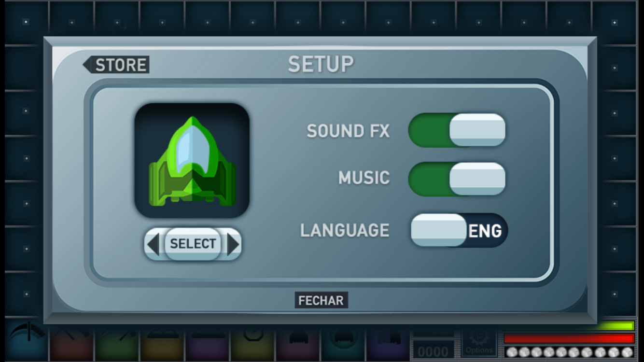Tap the blue gauge tile in bottom bar
This screenshot has width=644, height=362.
pos(27,343)
